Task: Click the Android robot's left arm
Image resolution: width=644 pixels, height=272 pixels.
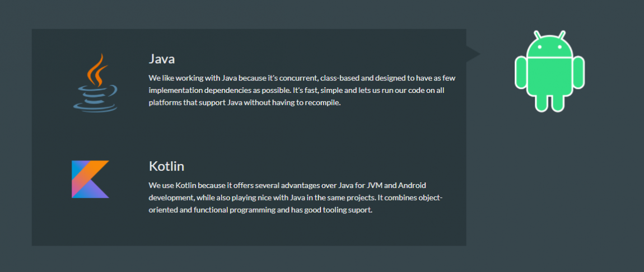Action: pyautogui.click(x=521, y=72)
